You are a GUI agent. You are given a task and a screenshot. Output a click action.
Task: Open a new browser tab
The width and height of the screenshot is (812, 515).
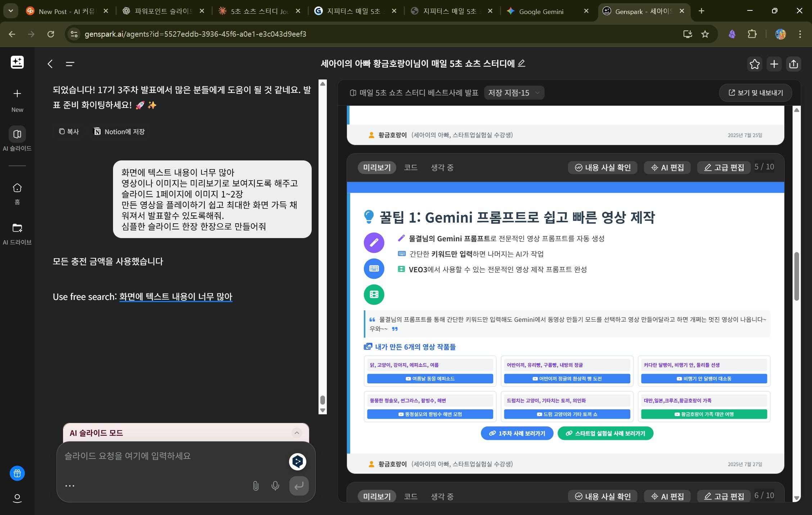click(701, 11)
